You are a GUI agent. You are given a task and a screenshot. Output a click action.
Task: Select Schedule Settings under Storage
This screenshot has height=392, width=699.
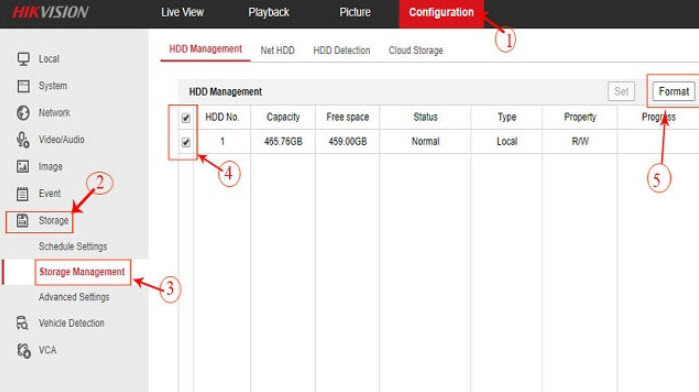(73, 246)
